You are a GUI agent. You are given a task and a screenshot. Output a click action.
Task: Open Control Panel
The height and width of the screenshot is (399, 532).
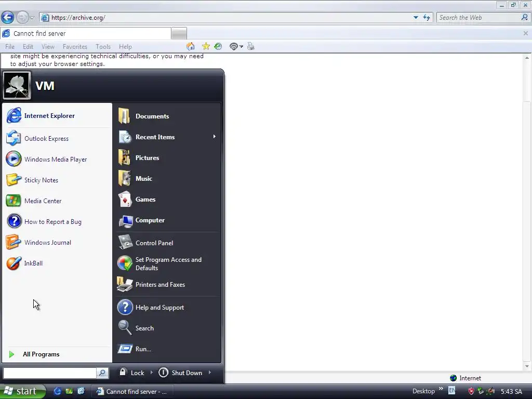[168, 243]
